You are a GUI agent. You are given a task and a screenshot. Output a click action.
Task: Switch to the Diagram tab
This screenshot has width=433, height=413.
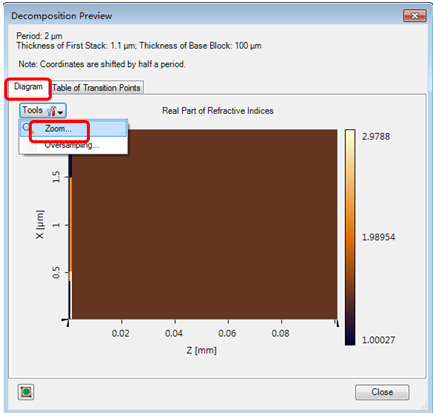coord(28,87)
